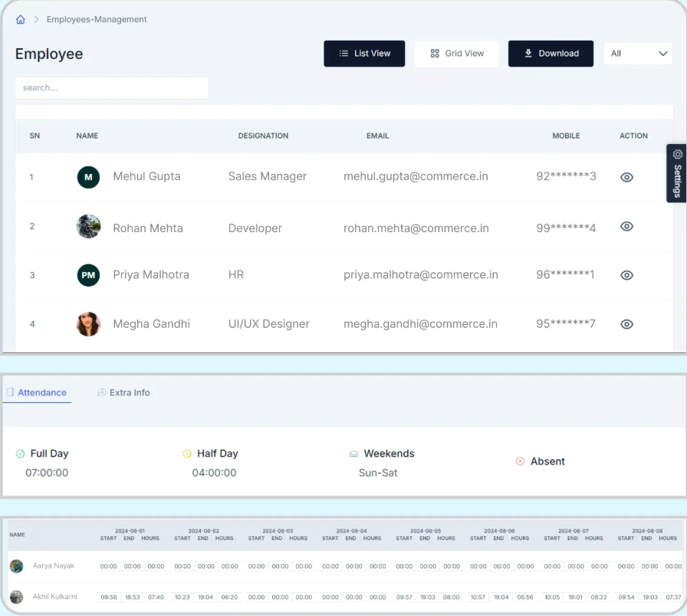Switch to the Extra Info tab
The image size is (687, 616).
[124, 392]
